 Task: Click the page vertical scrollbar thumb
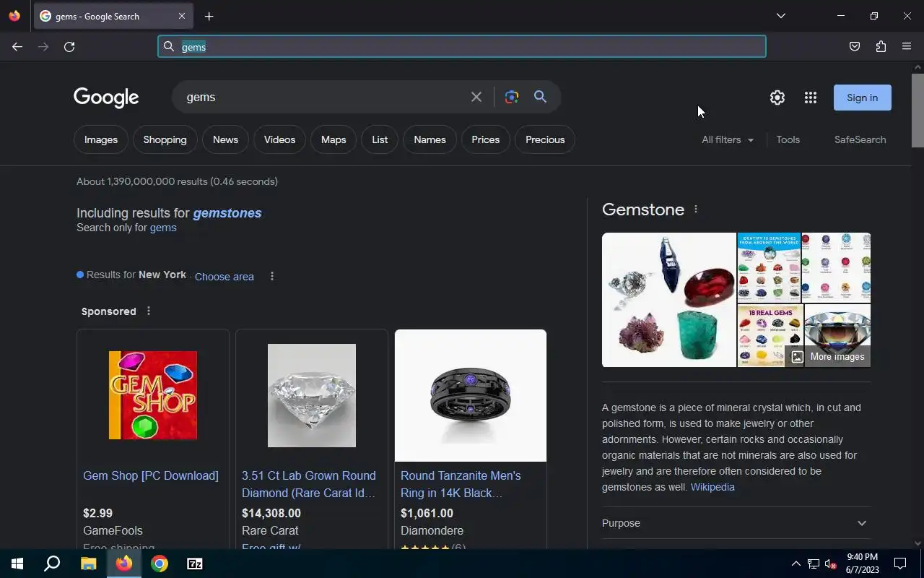point(918,110)
